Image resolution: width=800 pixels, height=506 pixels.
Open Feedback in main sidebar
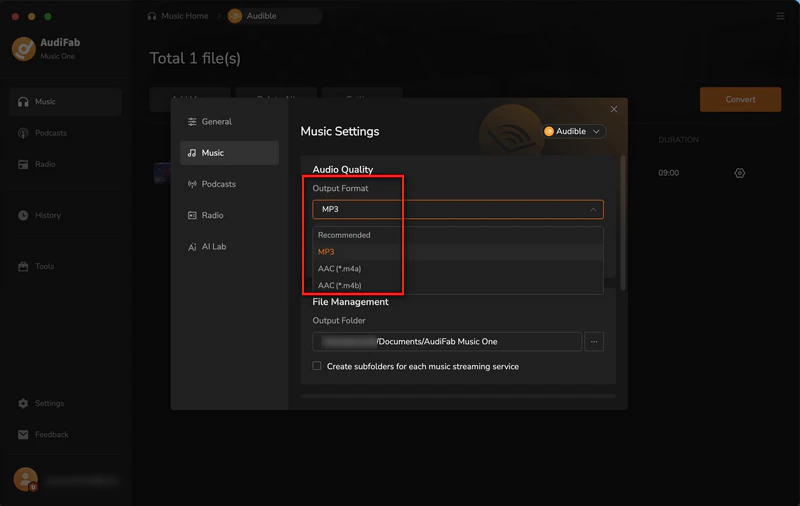(65, 435)
